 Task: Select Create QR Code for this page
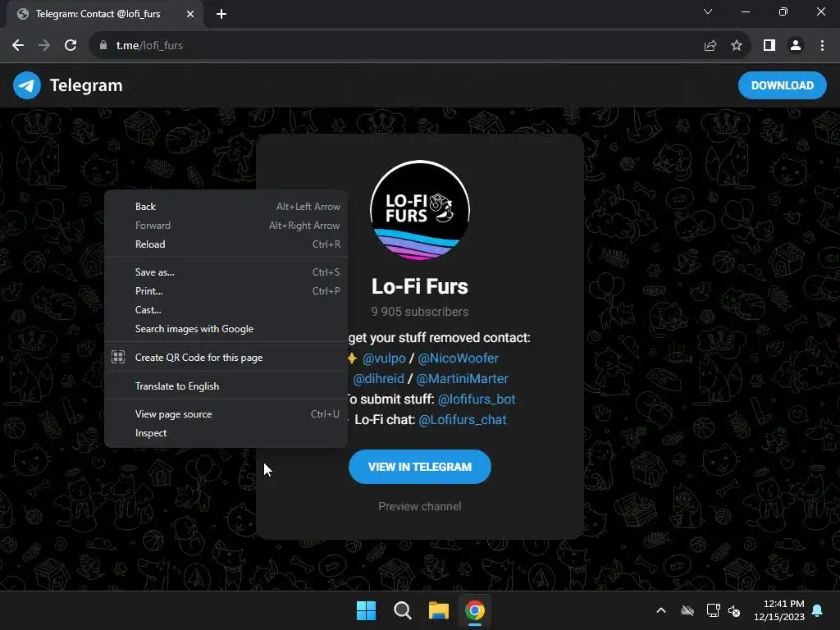[226, 358]
